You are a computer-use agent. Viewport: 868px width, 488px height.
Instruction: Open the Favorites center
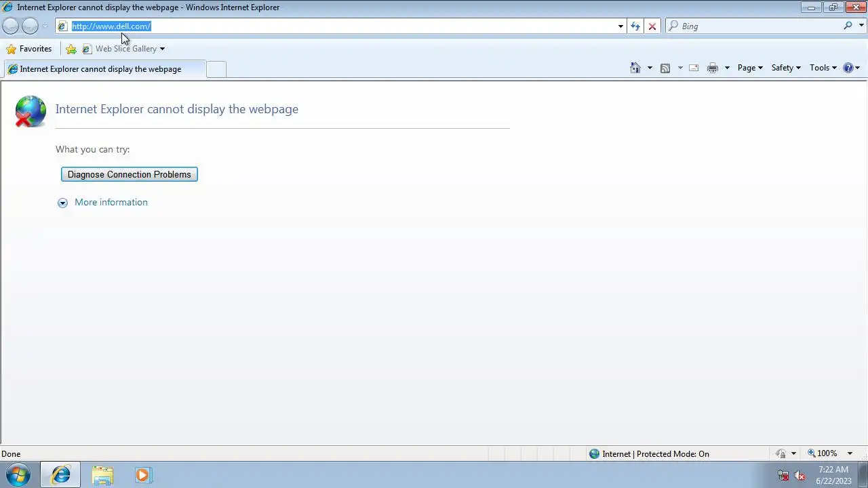click(28, 49)
